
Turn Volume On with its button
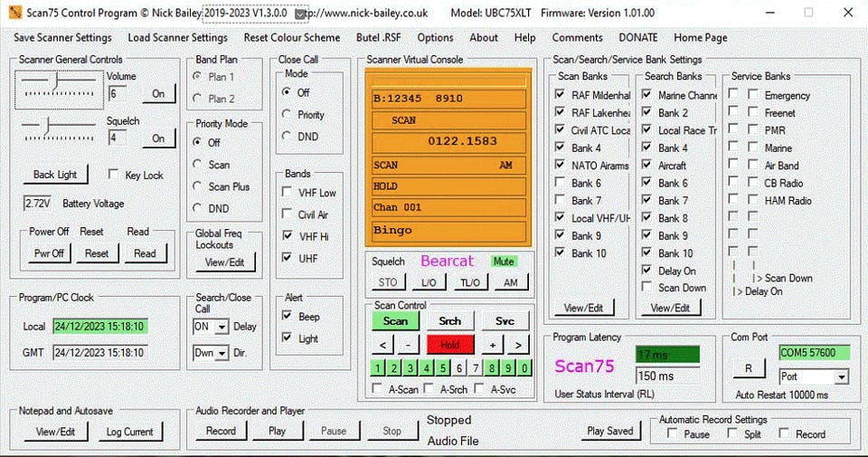tap(158, 93)
